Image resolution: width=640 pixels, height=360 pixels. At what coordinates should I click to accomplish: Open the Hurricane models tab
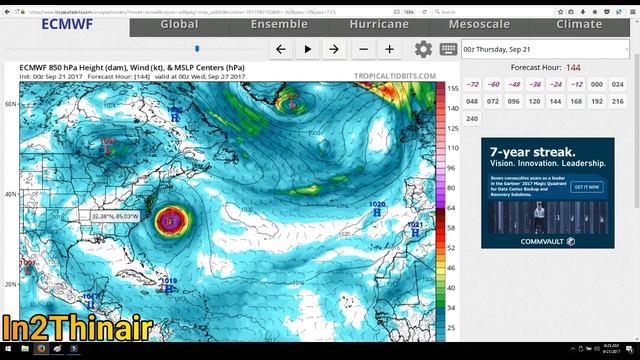click(379, 24)
